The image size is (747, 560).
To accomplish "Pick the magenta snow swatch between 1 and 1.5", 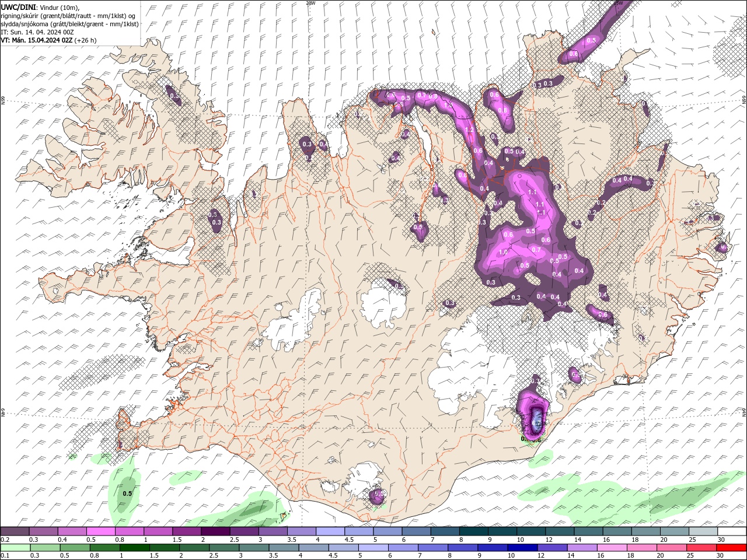I will click(158, 531).
